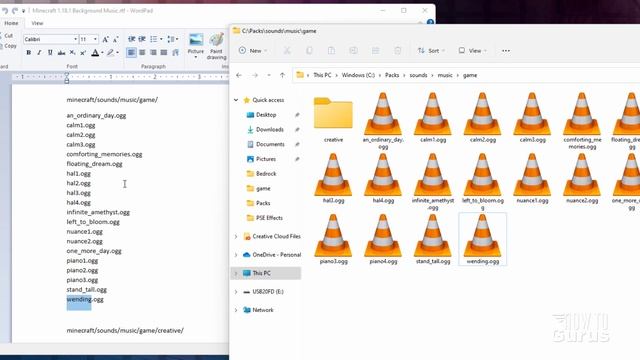Toggle underline formatting in WordPad
The width and height of the screenshot is (640, 360).
pyautogui.click(x=50, y=53)
